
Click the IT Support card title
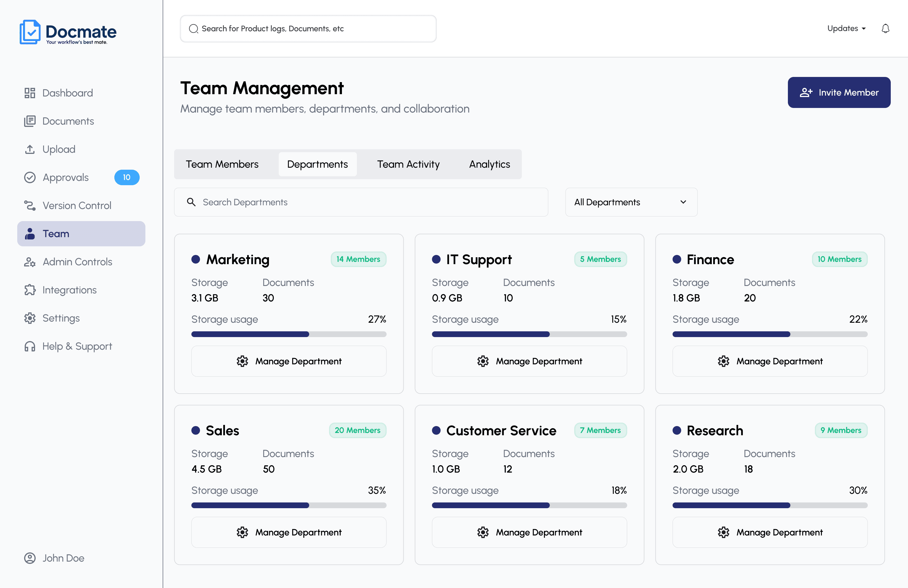[x=479, y=260]
